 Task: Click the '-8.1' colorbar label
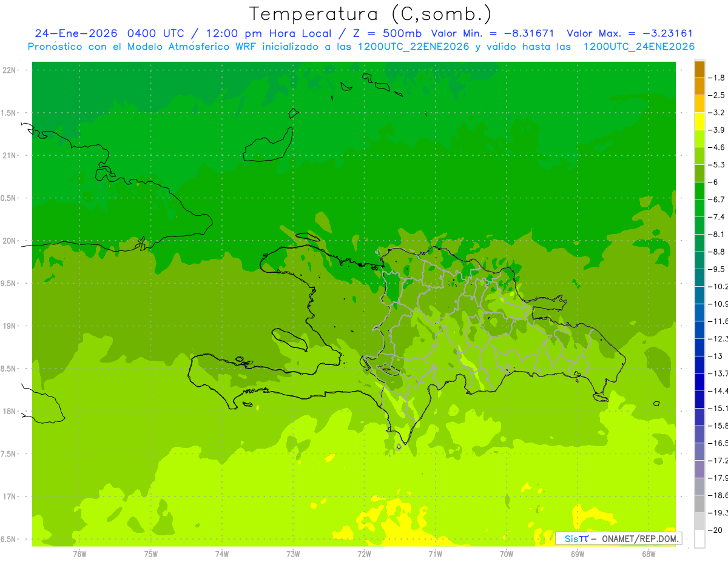(716, 235)
